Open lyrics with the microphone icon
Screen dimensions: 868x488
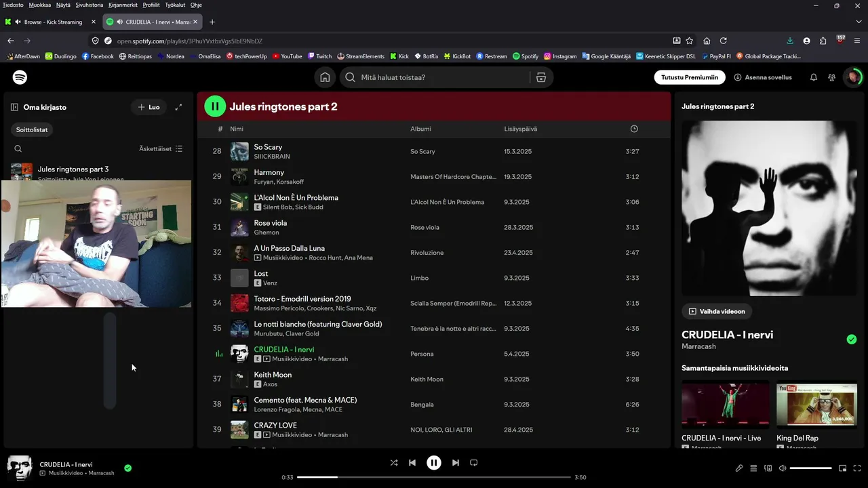739,468
